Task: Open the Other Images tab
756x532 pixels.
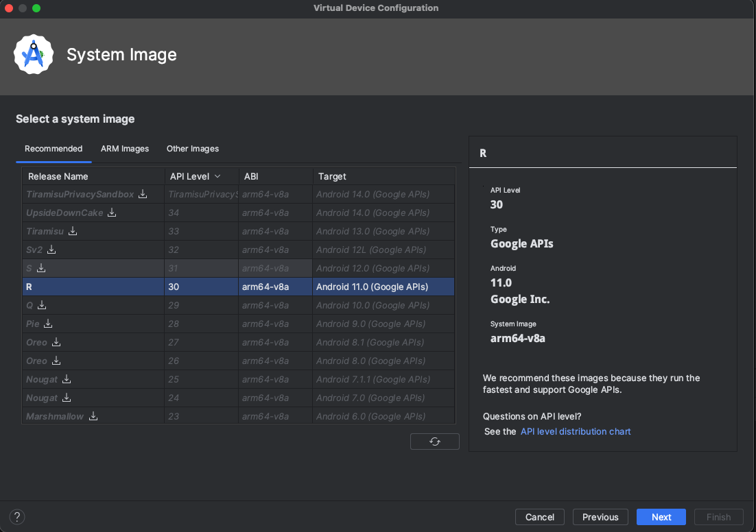Action: point(193,149)
